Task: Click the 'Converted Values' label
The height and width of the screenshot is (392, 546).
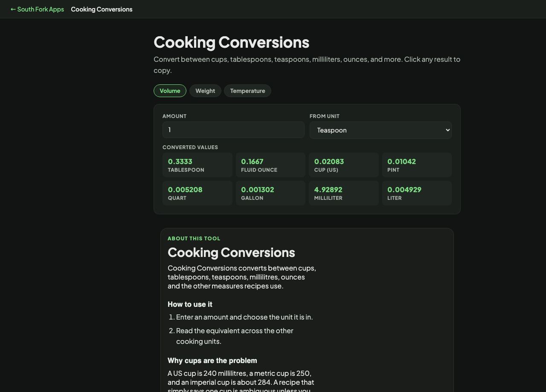Action: [x=190, y=147]
